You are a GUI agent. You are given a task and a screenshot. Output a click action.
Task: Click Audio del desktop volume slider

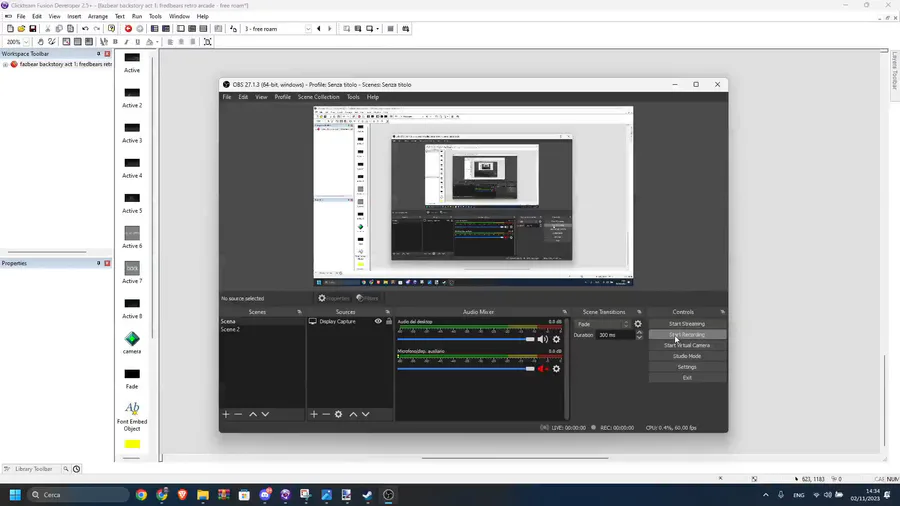(465, 339)
